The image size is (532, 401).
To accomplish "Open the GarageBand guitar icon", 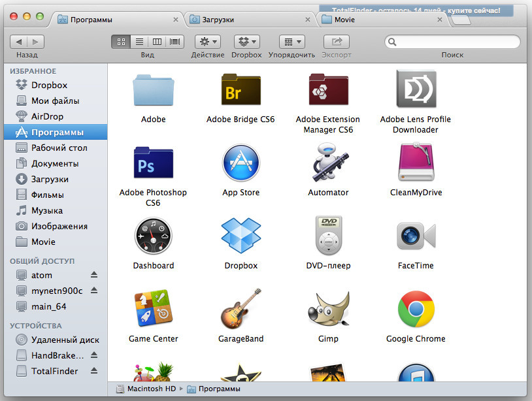I will click(241, 309).
